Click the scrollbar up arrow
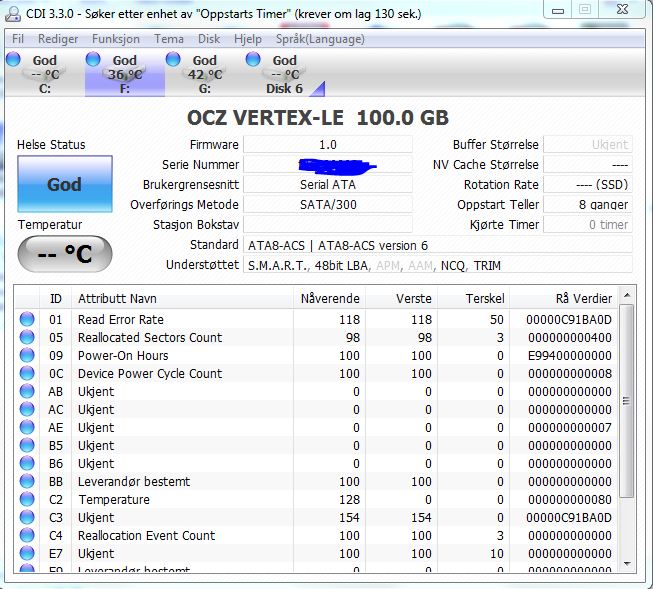 627,296
